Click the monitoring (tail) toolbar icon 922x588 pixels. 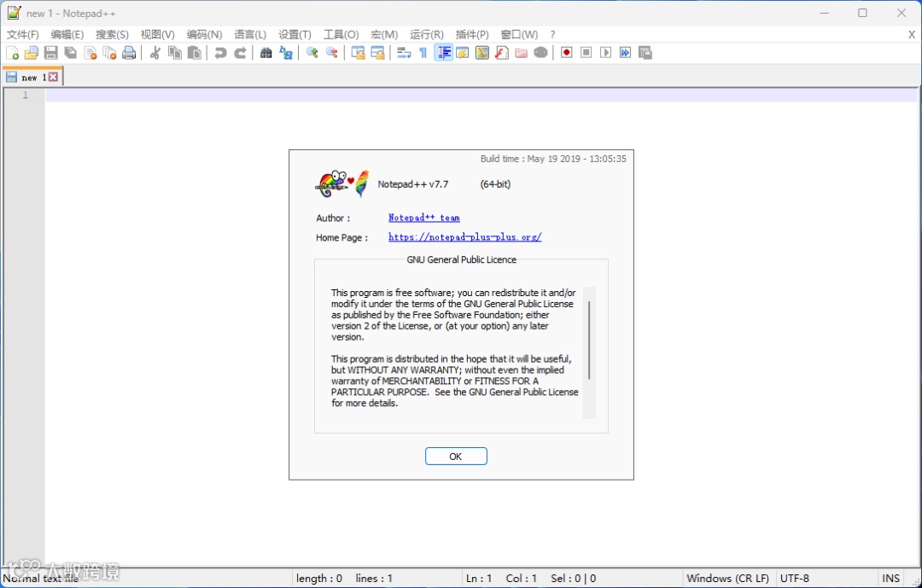click(x=541, y=53)
